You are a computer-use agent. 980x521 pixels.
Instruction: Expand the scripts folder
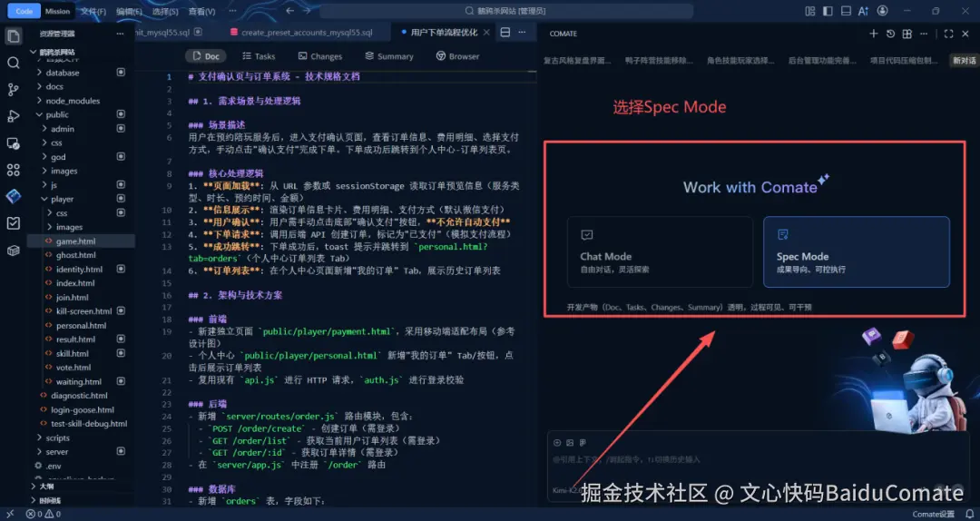(x=57, y=437)
